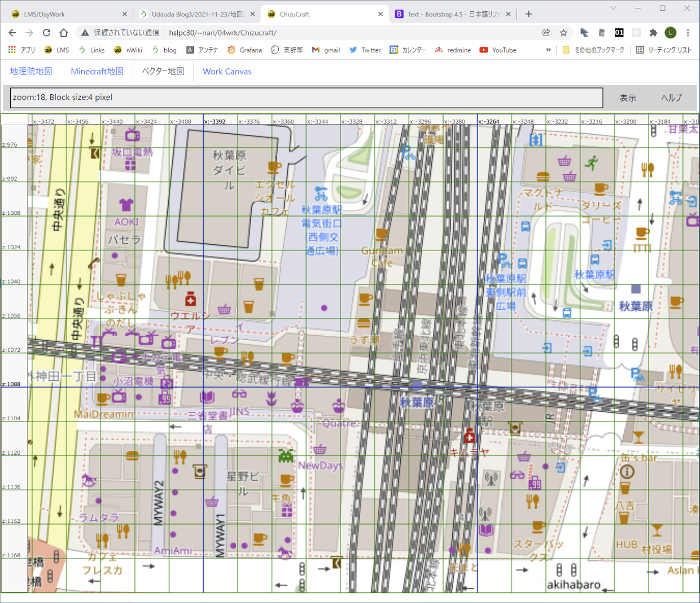Expand the hidden bookmarks chevron
This screenshot has height=603, width=700.
[x=548, y=50]
